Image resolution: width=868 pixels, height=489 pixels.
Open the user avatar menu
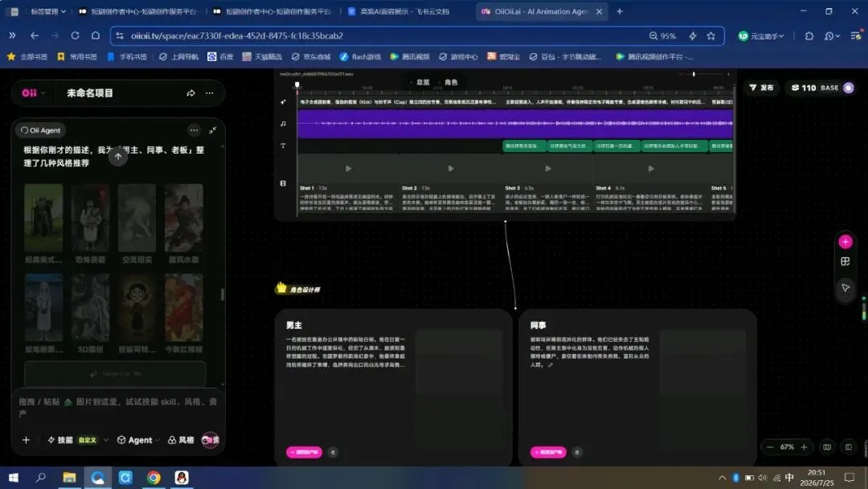click(849, 88)
